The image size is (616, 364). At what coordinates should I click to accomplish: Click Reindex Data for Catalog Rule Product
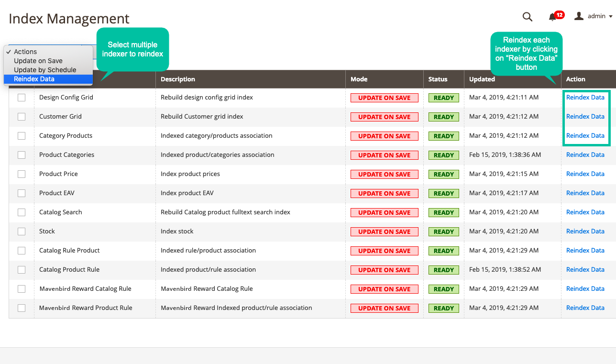(x=585, y=250)
